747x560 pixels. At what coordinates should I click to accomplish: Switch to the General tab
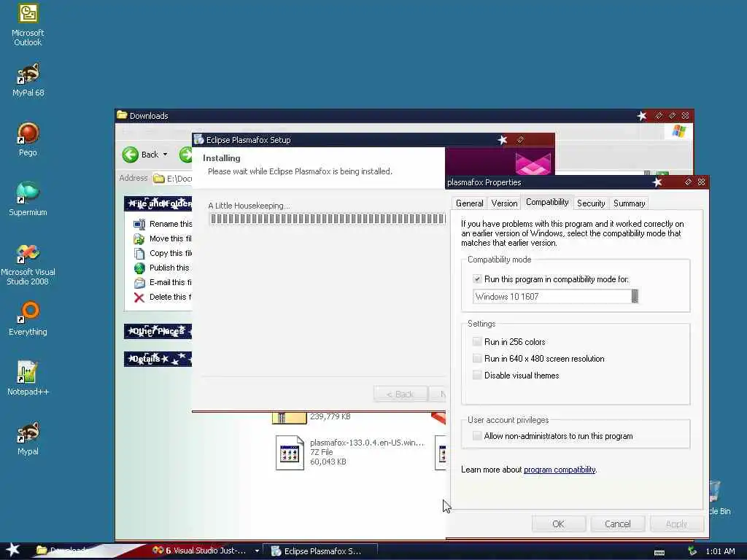(469, 203)
